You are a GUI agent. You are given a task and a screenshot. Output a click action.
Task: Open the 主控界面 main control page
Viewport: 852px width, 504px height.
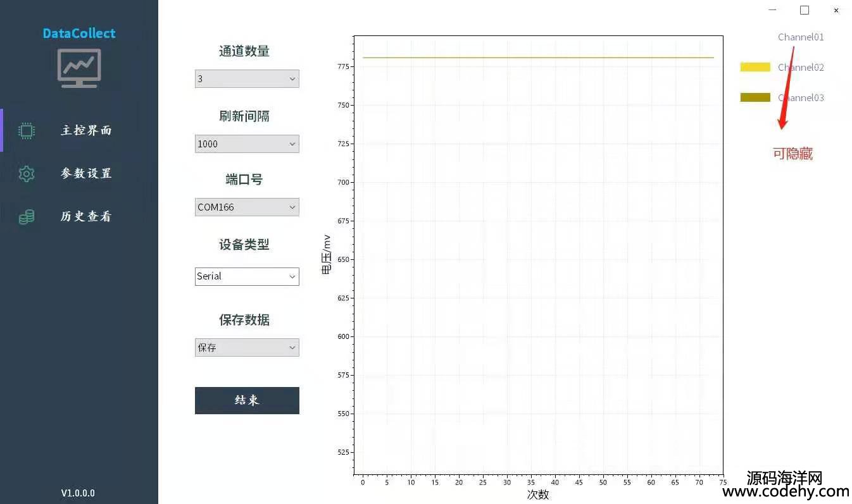[86, 130]
